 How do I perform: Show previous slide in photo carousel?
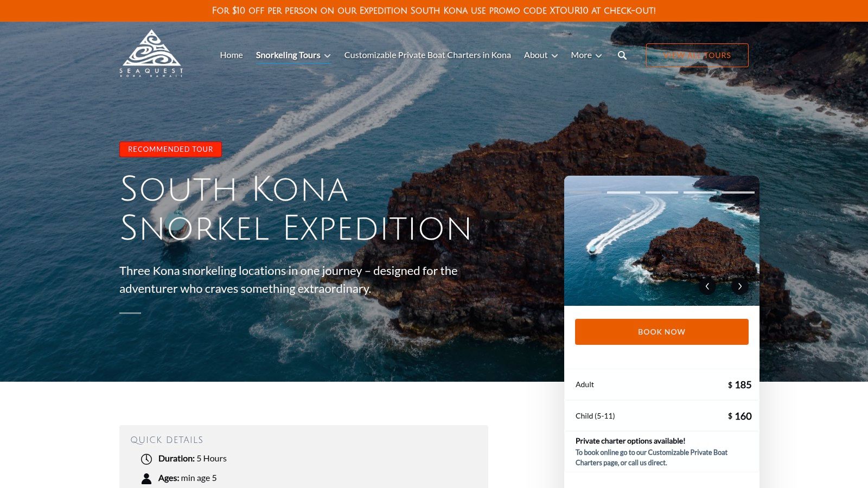[707, 286]
